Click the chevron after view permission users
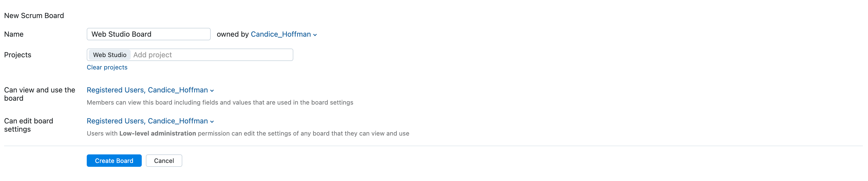868x181 pixels. pyautogui.click(x=212, y=91)
